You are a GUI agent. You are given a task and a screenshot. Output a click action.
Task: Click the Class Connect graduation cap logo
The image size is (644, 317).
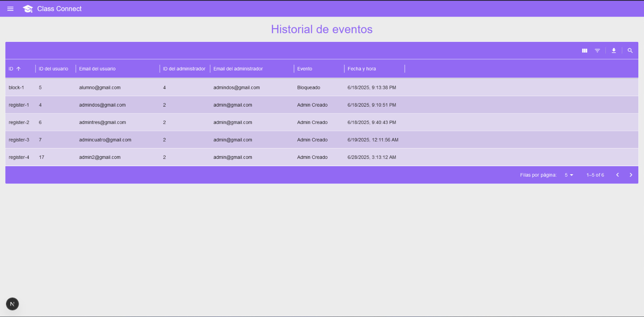click(x=28, y=9)
